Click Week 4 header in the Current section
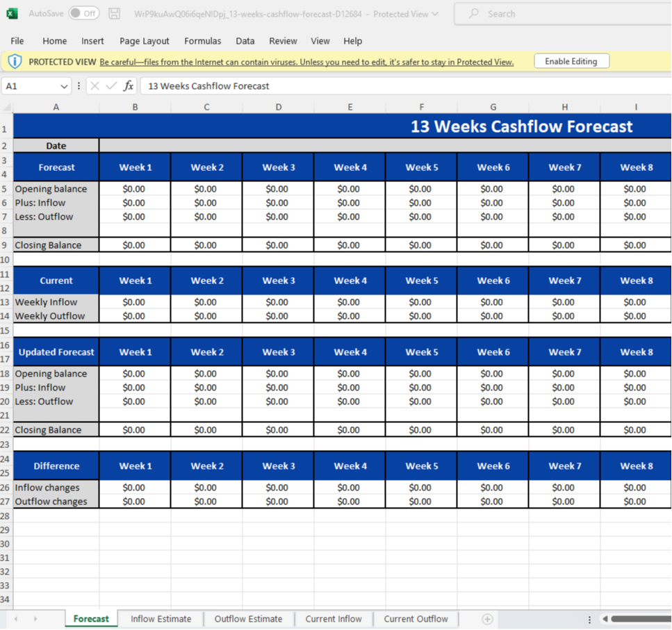Viewport: 672px width, 630px height. [350, 281]
